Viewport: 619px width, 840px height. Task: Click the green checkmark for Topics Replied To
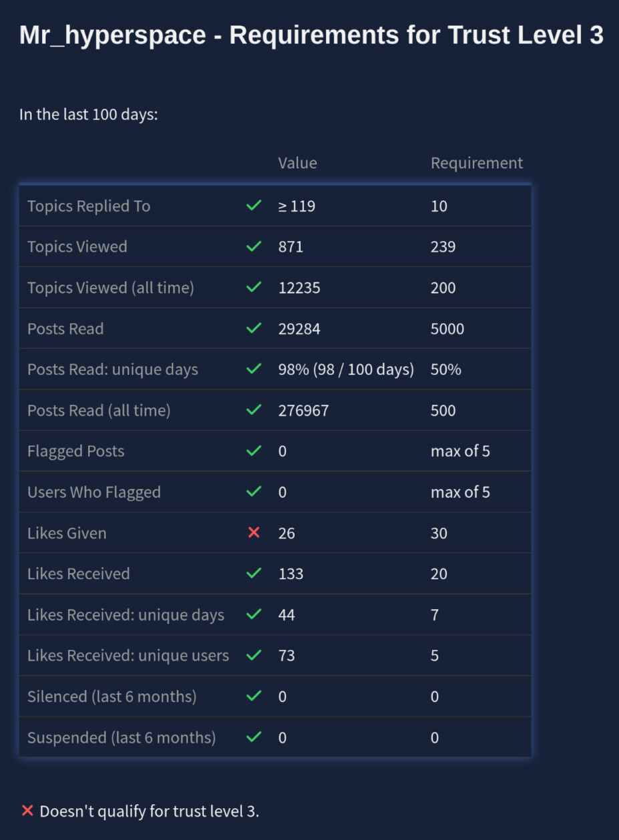tap(253, 206)
